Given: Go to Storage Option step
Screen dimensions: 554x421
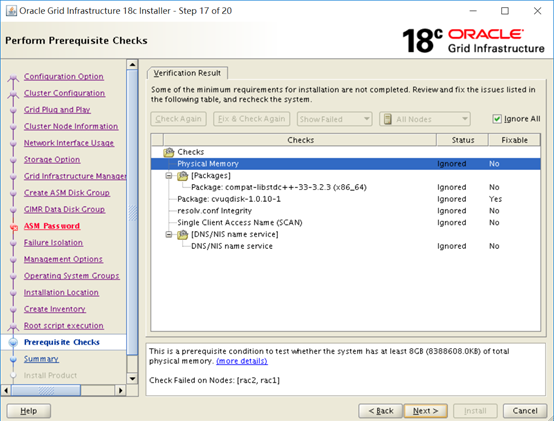Looking at the screenshot, I should 52,160.
